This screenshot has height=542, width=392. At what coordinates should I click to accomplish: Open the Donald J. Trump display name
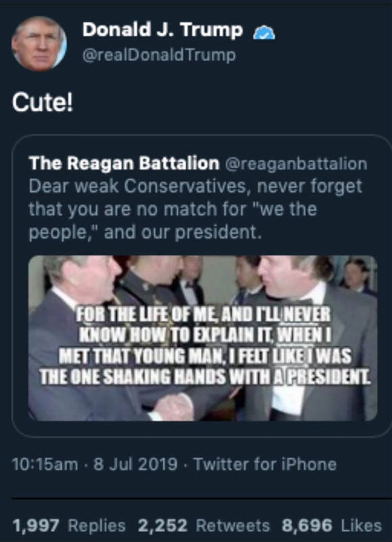[163, 30]
